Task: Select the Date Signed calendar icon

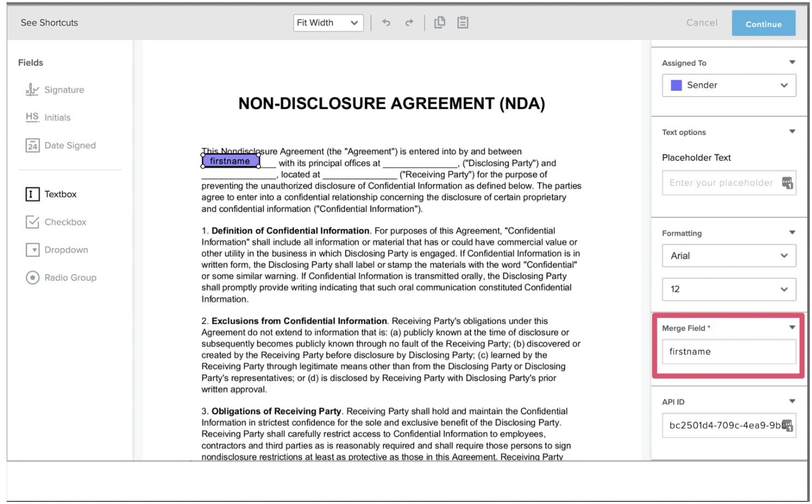Action: coord(32,145)
